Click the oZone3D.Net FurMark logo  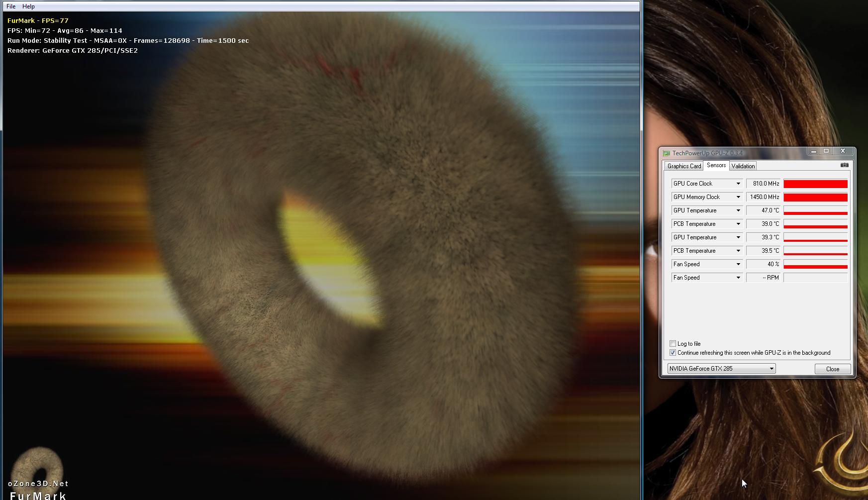point(38,474)
